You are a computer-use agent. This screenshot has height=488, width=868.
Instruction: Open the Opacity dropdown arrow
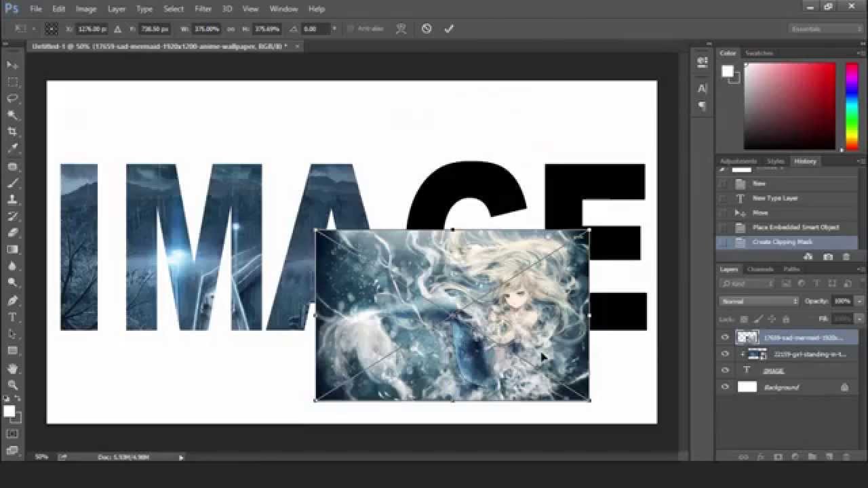coord(859,301)
